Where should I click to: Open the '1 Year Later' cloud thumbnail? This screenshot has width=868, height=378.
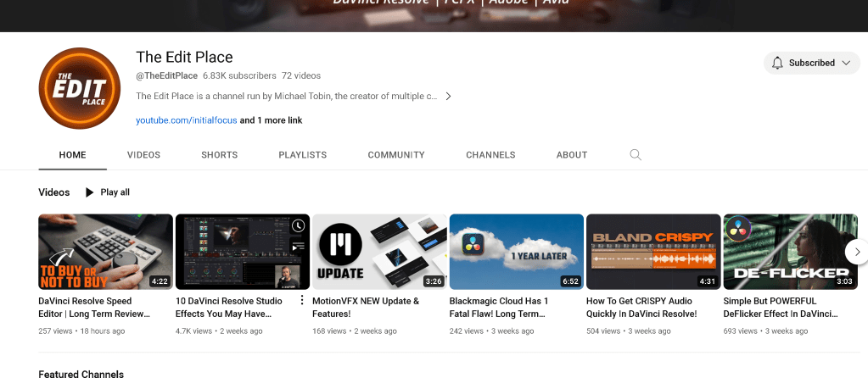[x=517, y=252]
